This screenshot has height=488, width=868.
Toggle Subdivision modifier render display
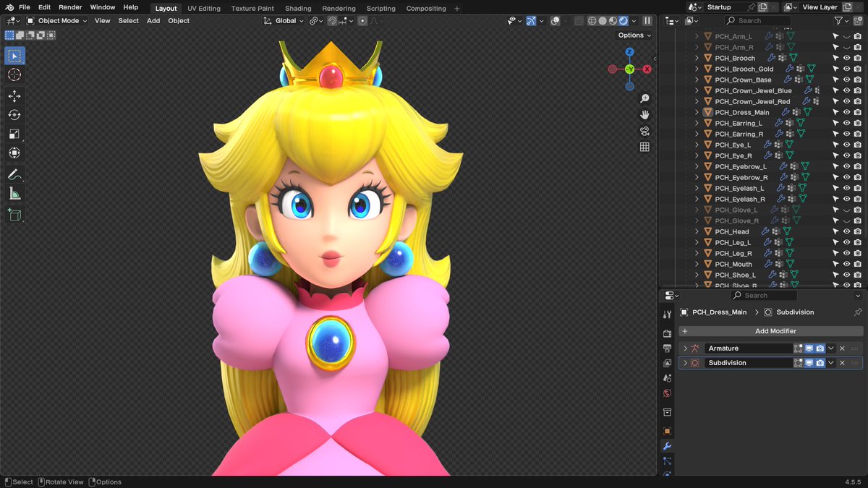pos(820,363)
